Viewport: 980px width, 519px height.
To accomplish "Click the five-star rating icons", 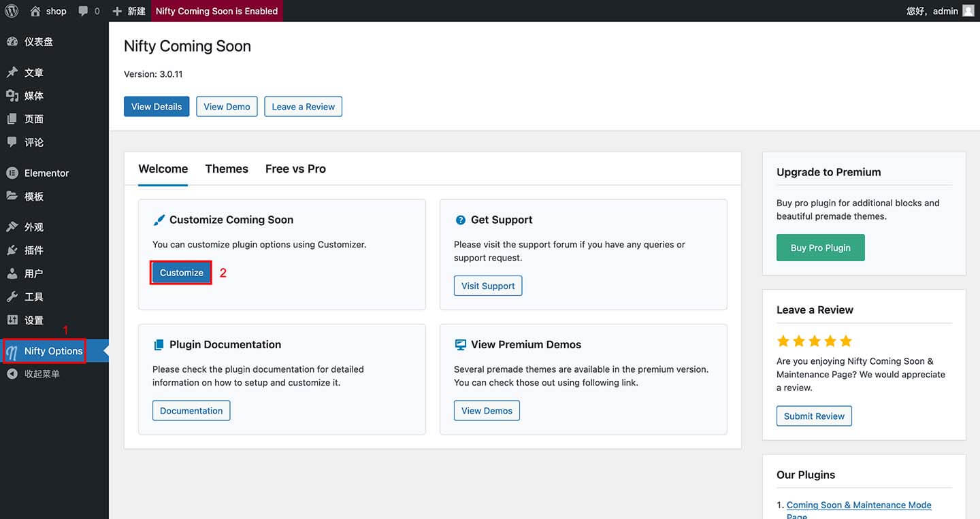I will click(x=814, y=341).
